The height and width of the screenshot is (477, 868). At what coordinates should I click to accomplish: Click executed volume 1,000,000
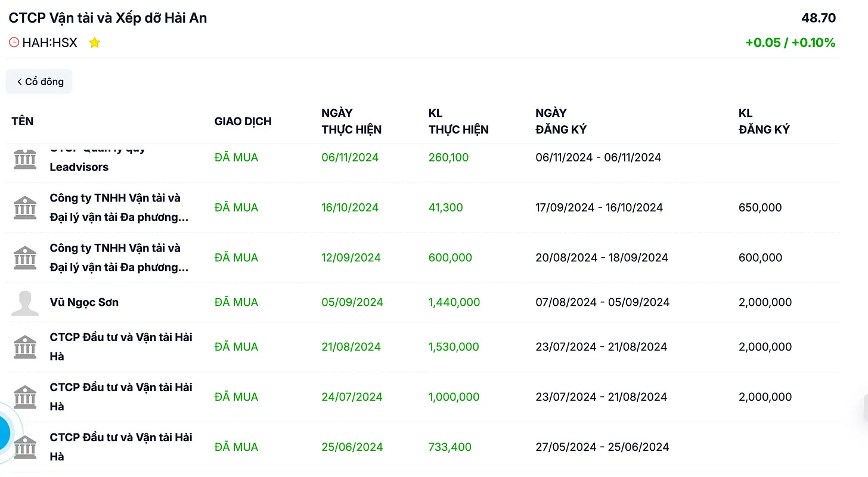[x=454, y=397]
